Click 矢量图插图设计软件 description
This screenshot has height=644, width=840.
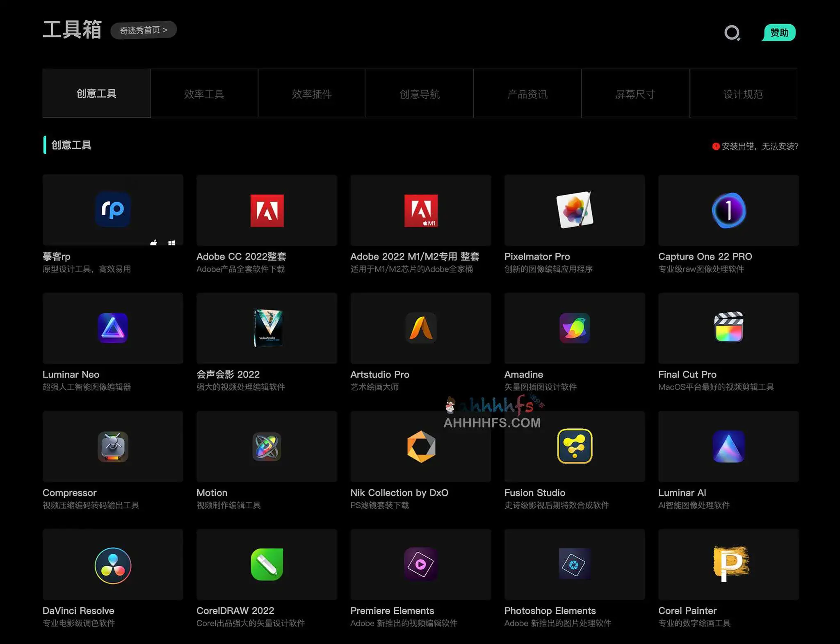(x=541, y=387)
